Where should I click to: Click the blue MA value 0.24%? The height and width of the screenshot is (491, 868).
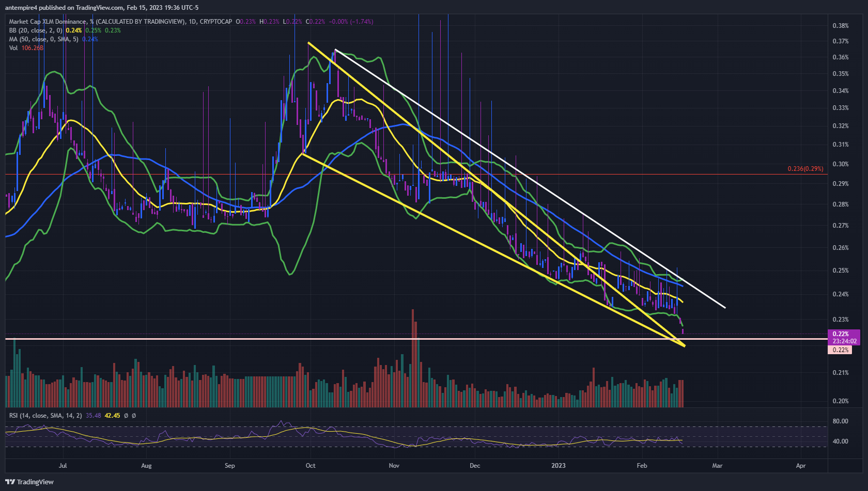point(90,39)
